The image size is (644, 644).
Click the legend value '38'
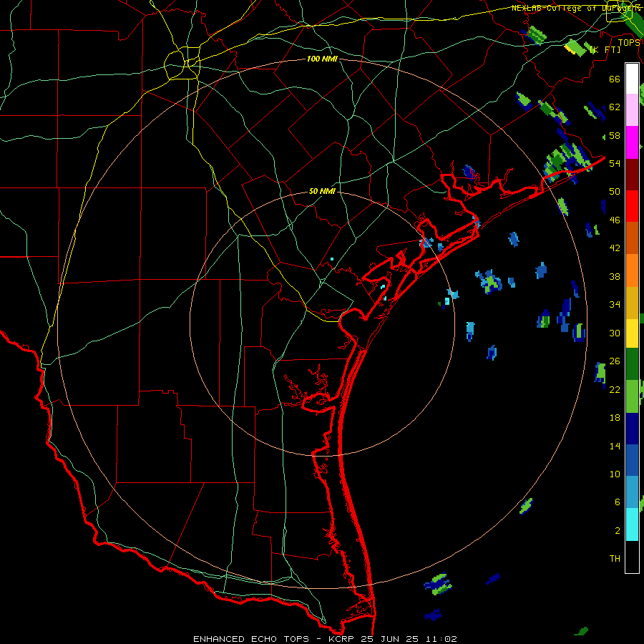615,276
